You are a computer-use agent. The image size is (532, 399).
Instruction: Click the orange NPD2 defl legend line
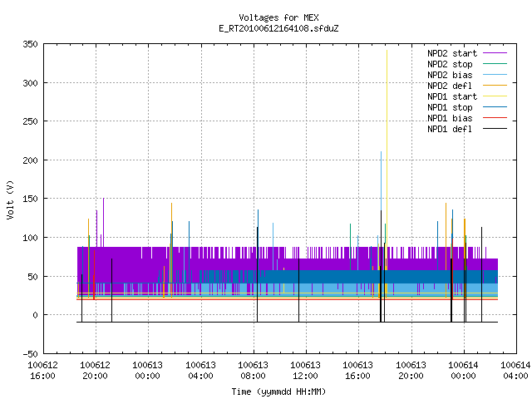point(495,86)
